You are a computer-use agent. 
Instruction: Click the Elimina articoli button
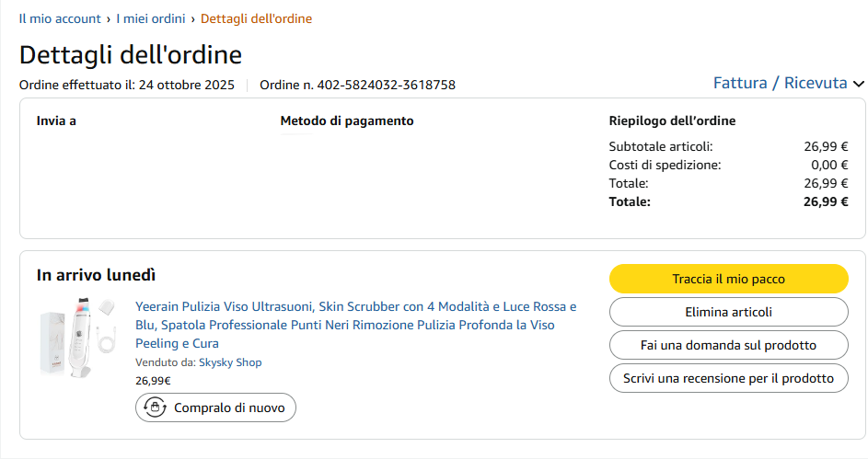coord(728,312)
